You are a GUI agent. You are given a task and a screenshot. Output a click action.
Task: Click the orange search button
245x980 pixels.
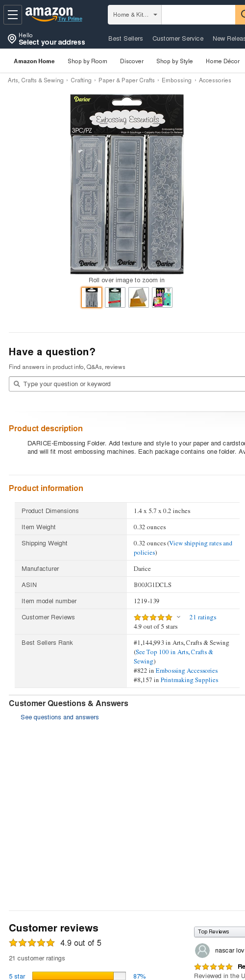241,15
